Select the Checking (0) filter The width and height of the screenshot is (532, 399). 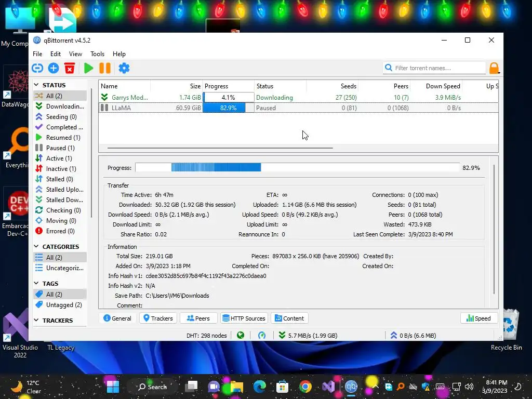coord(60,210)
